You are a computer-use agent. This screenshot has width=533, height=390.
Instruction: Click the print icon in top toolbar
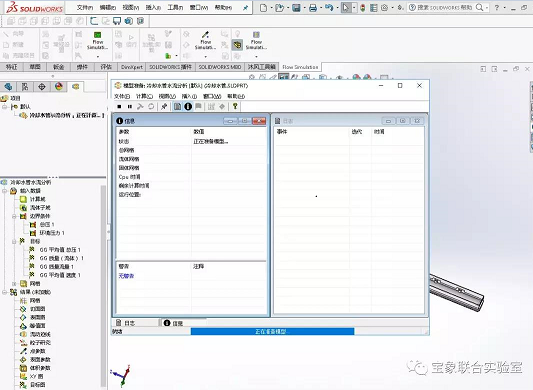pos(313,7)
